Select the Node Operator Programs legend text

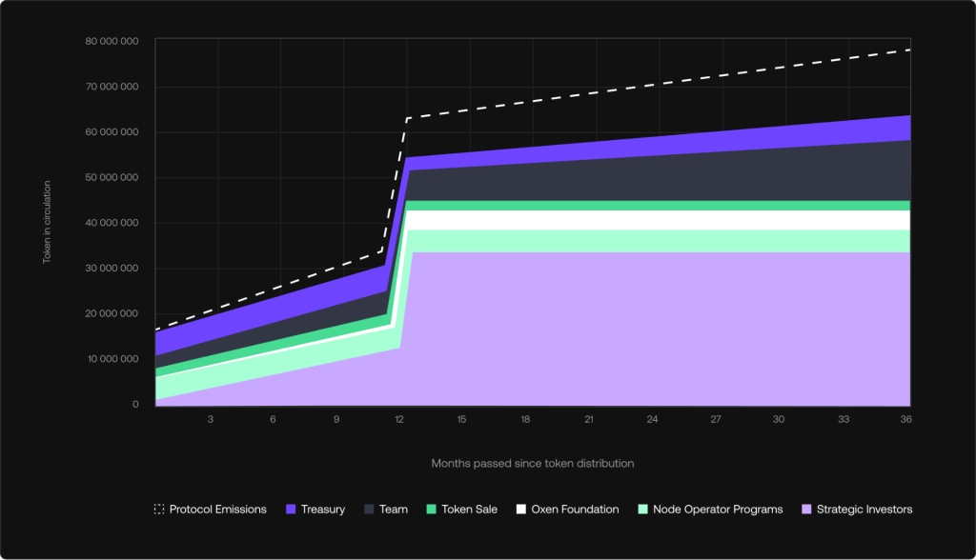[718, 510]
